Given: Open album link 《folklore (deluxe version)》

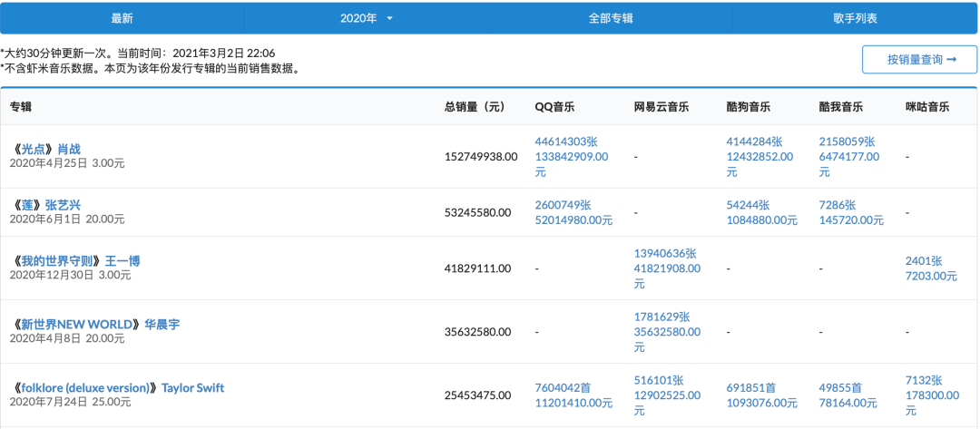Looking at the screenshot, I should tap(85, 388).
